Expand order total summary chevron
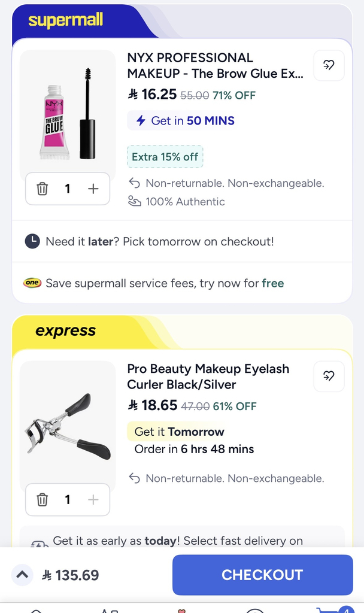Image resolution: width=364 pixels, height=613 pixels. point(22,575)
